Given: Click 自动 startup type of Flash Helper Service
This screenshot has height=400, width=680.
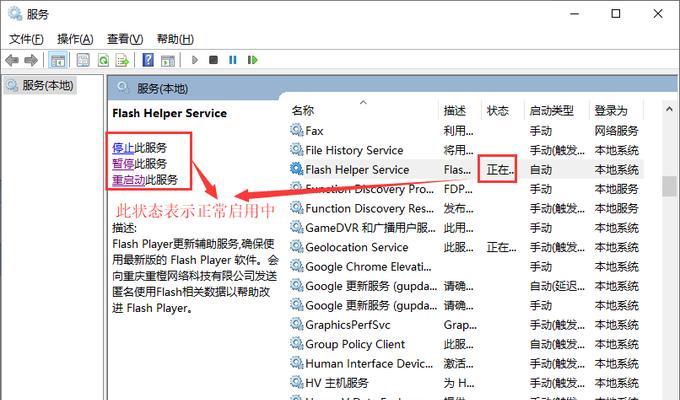Looking at the screenshot, I should [541, 170].
